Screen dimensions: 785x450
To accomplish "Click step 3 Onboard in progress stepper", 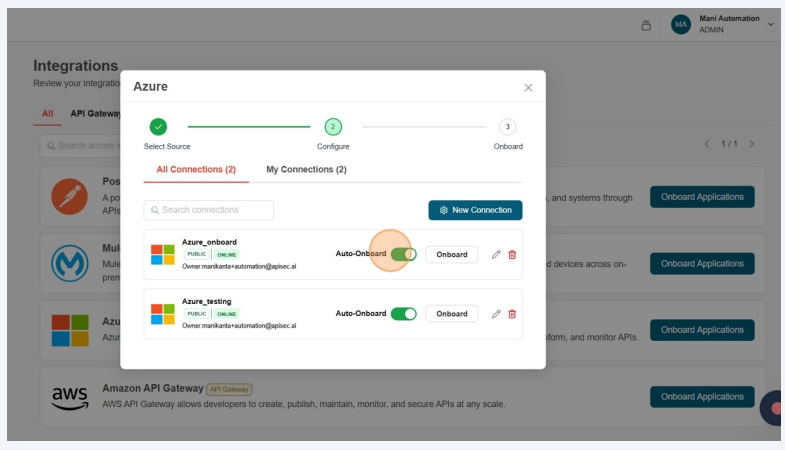I will pyautogui.click(x=508, y=127).
